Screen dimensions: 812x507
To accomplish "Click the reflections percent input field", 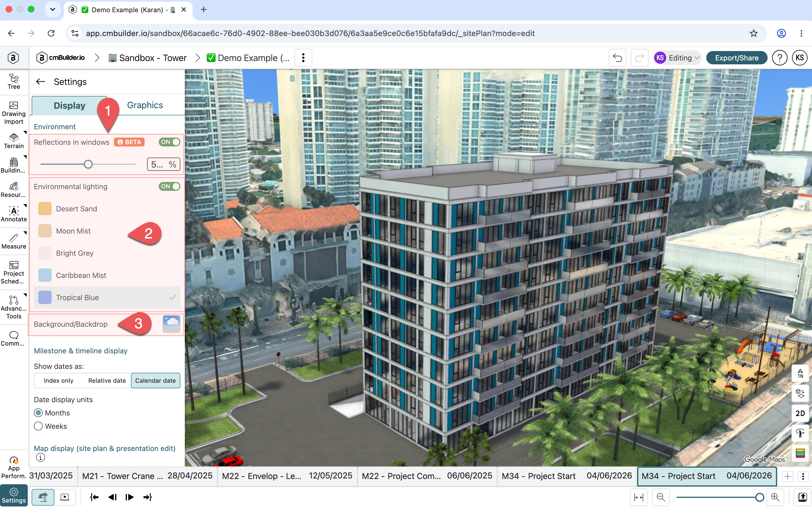I will (163, 164).
